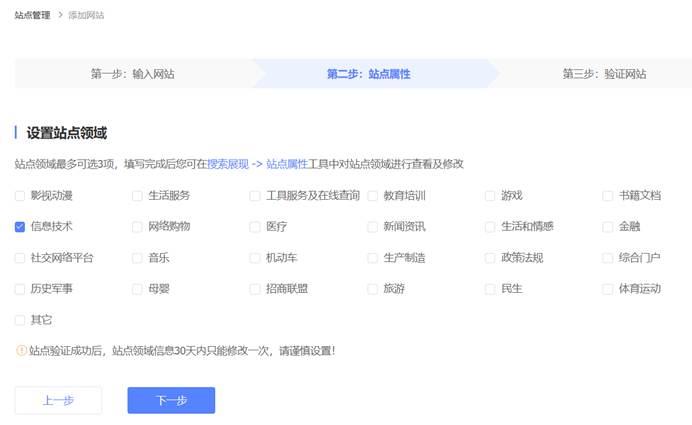Go back with the 上一步 button
Image resolution: width=692 pixels, height=425 pixels.
(x=58, y=400)
